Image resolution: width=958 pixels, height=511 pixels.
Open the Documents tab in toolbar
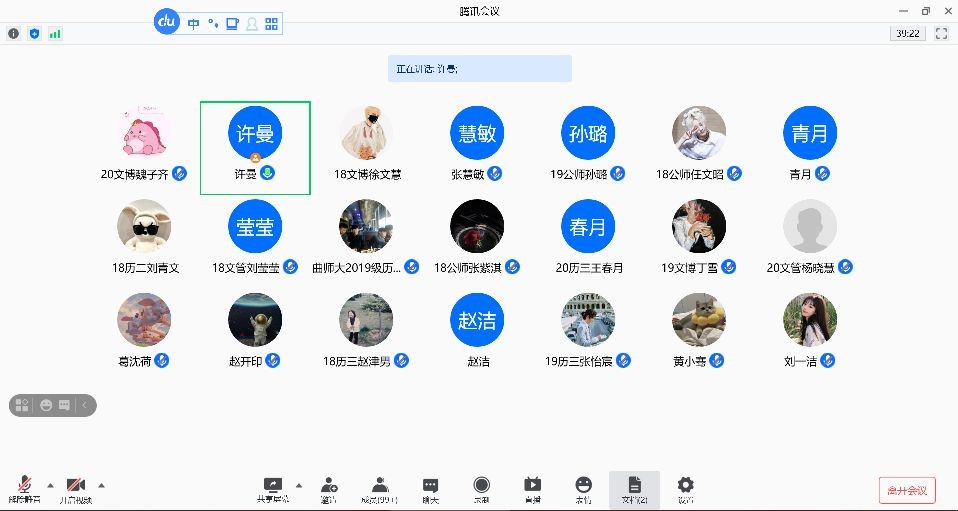click(x=634, y=489)
